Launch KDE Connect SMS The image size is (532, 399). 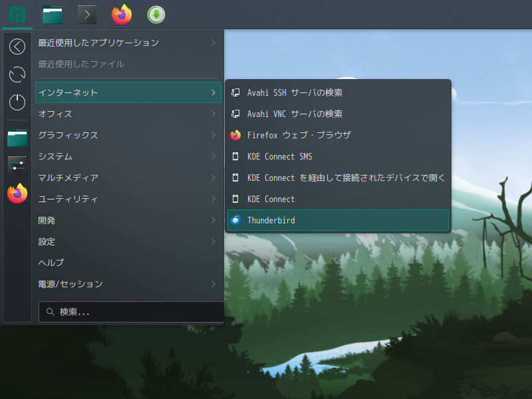(x=338, y=156)
